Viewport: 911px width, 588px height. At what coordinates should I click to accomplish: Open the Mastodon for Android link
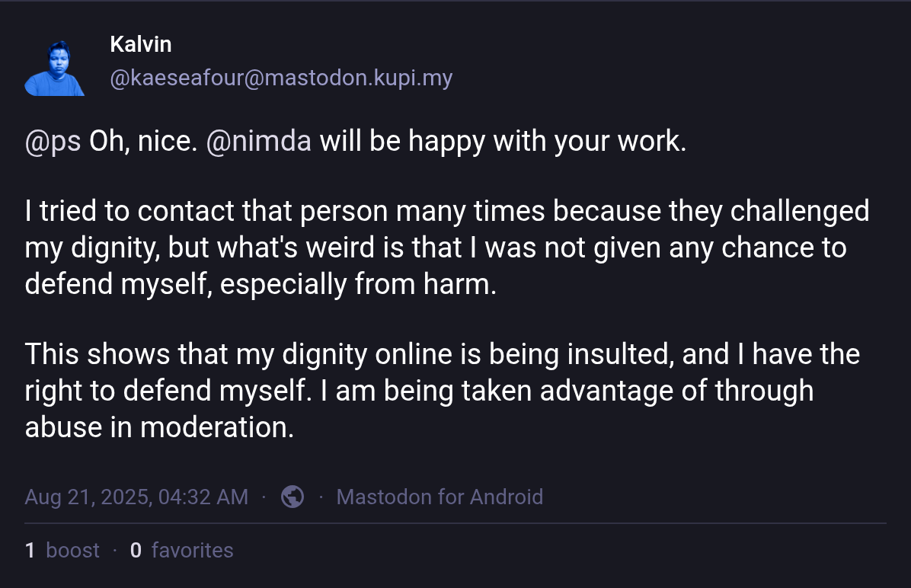tap(440, 497)
